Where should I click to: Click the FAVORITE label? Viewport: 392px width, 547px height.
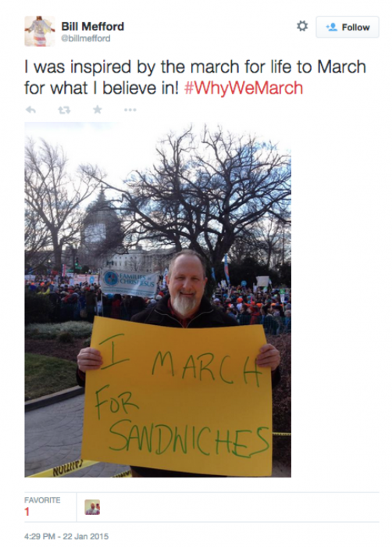point(42,500)
